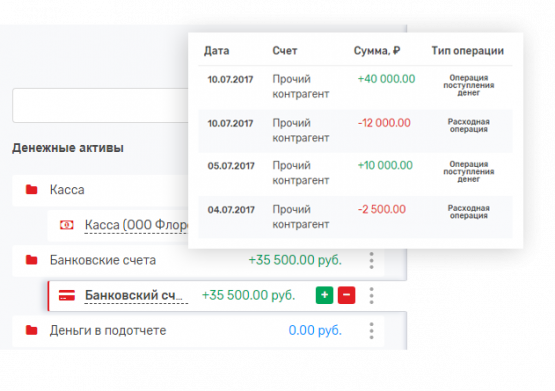This screenshot has width=555, height=391.
Task: Click the folder icon beside Банковские счета
Action: [x=32, y=260]
